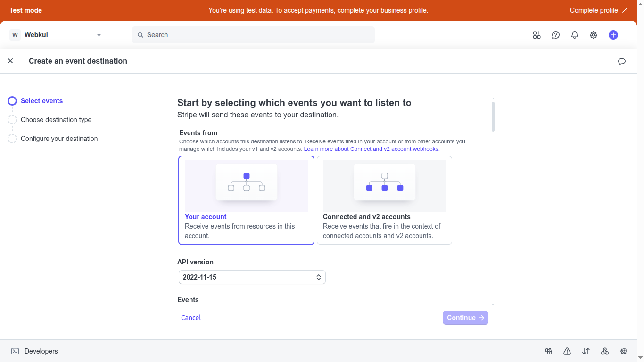Select the Connected and v2 accounts card
Screen dimensions: 644x362
pos(384,200)
